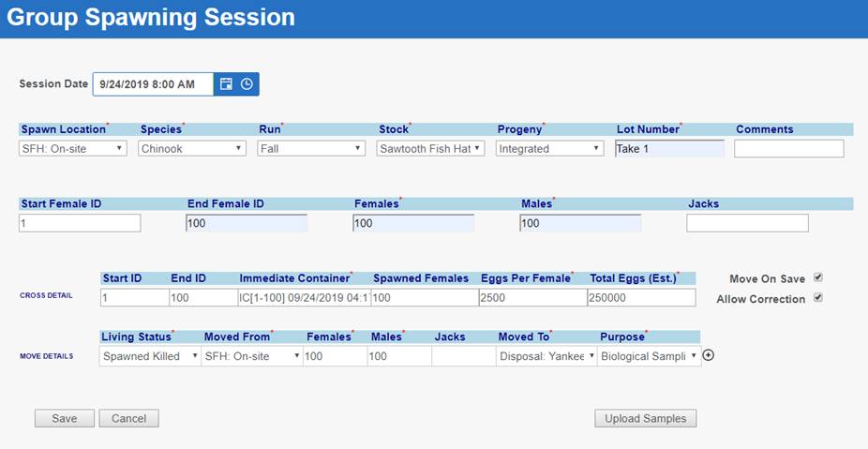Expand the Species dropdown showing Chinook
This screenshot has height=449, width=868.
pos(192,148)
